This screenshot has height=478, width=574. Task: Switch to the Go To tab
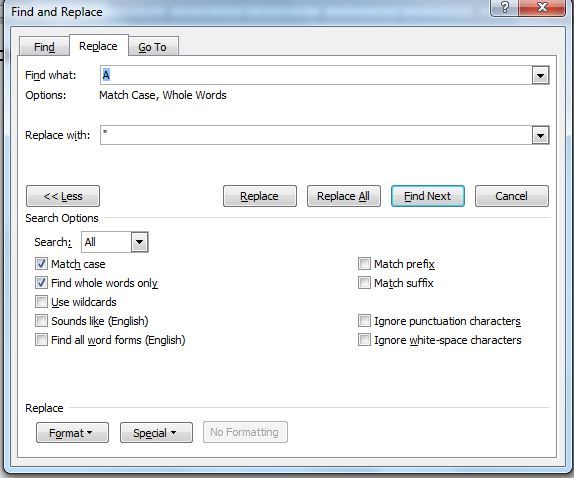pos(153,47)
